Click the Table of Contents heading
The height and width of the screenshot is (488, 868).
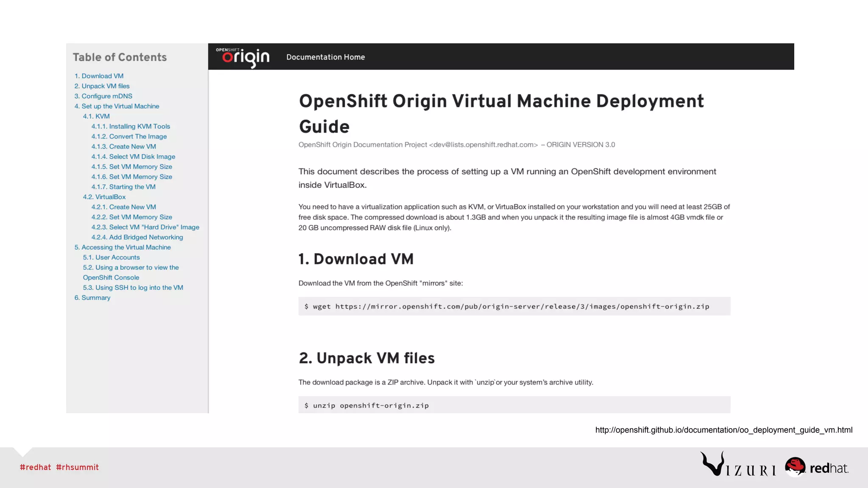(x=120, y=57)
